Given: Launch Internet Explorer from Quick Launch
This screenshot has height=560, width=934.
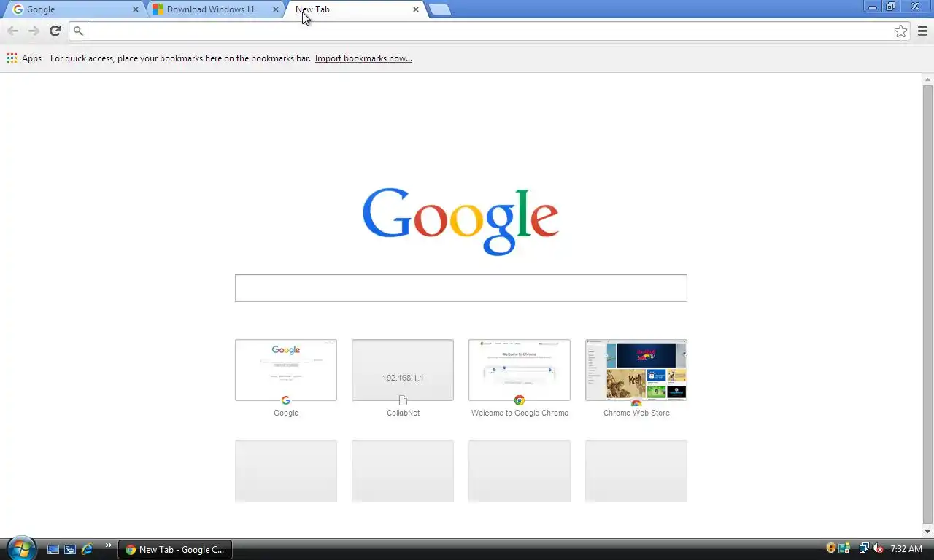Looking at the screenshot, I should (87, 549).
